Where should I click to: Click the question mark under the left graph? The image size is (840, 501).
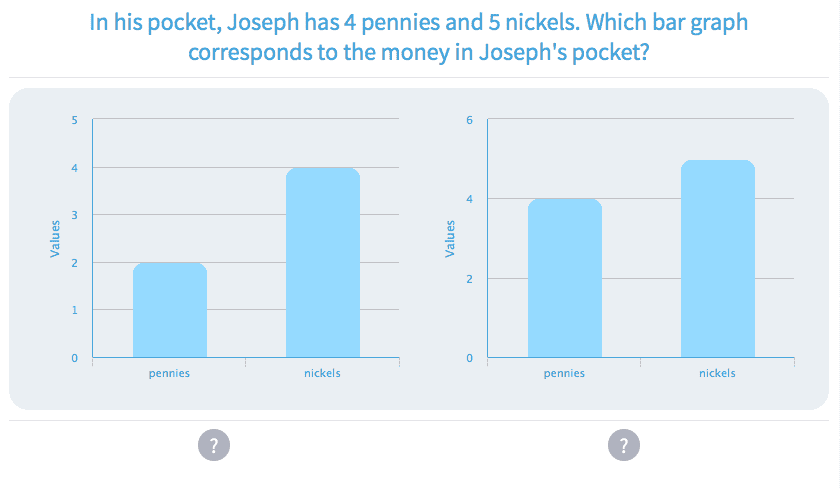214,445
